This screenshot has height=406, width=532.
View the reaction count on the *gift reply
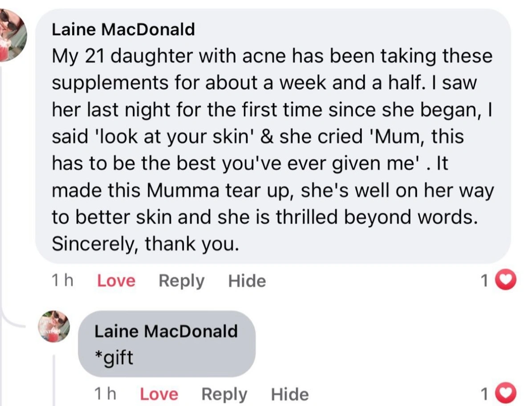click(x=485, y=394)
